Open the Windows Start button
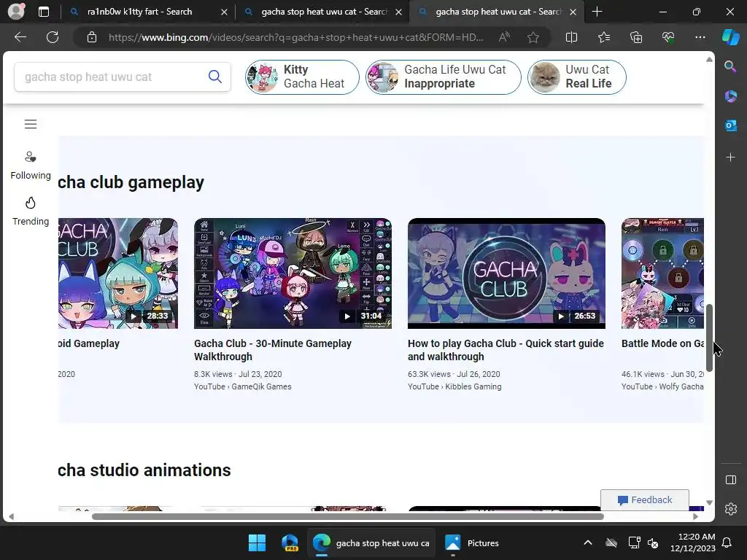 [258, 542]
